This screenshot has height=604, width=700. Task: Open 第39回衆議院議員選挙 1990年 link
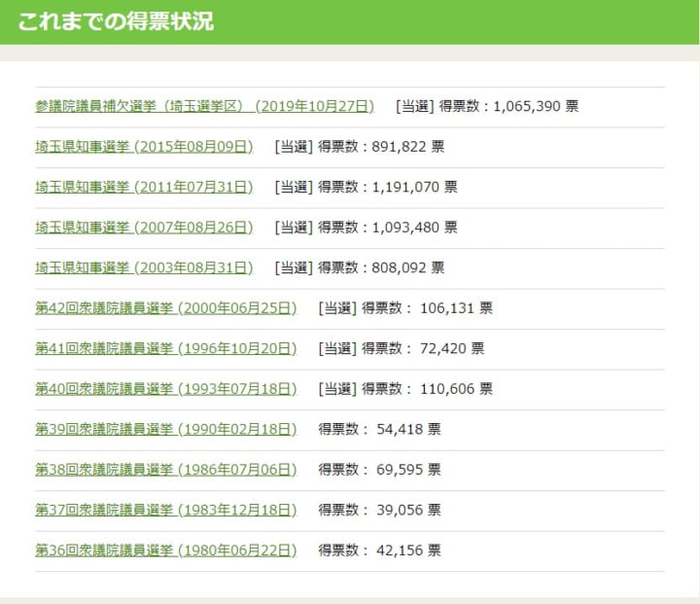(165, 429)
